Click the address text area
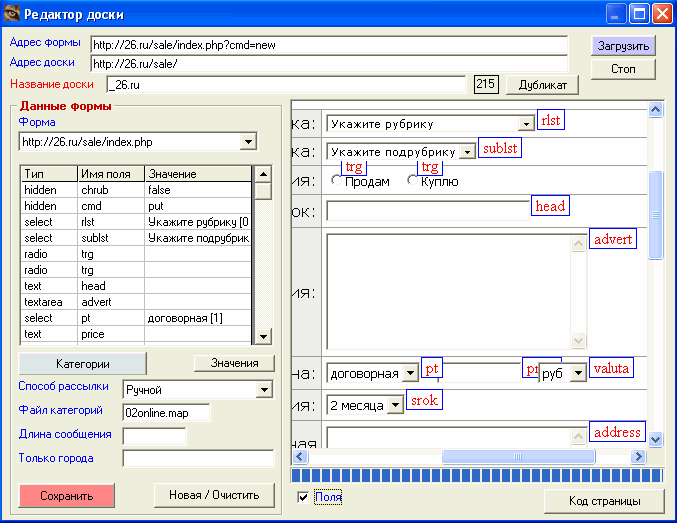The image size is (677, 523). point(449,437)
